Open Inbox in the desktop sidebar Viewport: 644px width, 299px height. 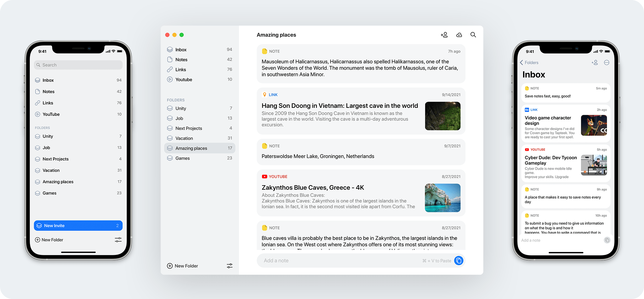pos(181,50)
